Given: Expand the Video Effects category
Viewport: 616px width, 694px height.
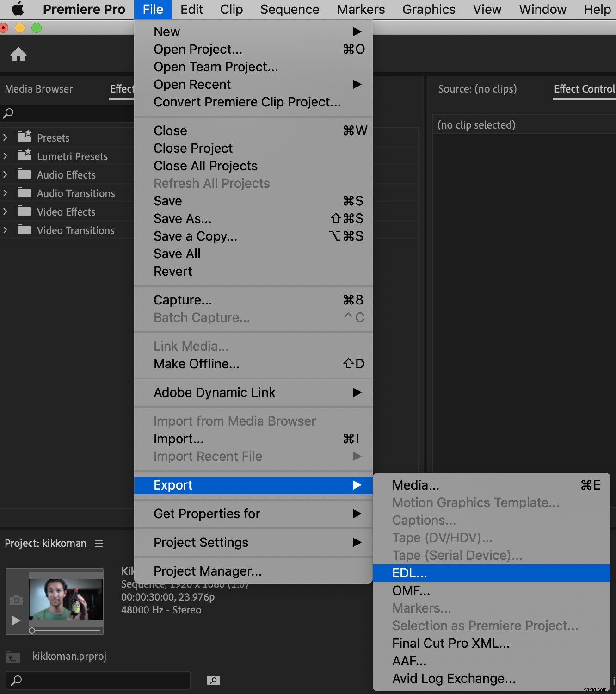Looking at the screenshot, I should (x=5, y=211).
